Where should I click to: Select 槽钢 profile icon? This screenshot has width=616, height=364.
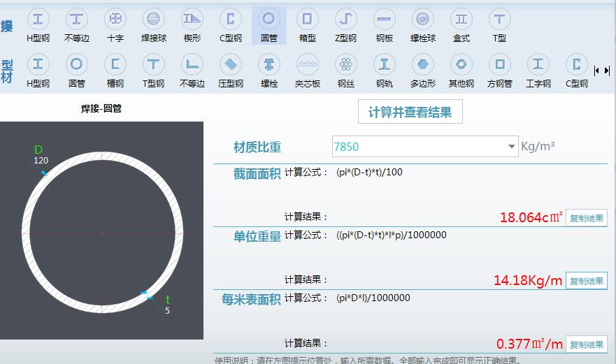coord(115,64)
